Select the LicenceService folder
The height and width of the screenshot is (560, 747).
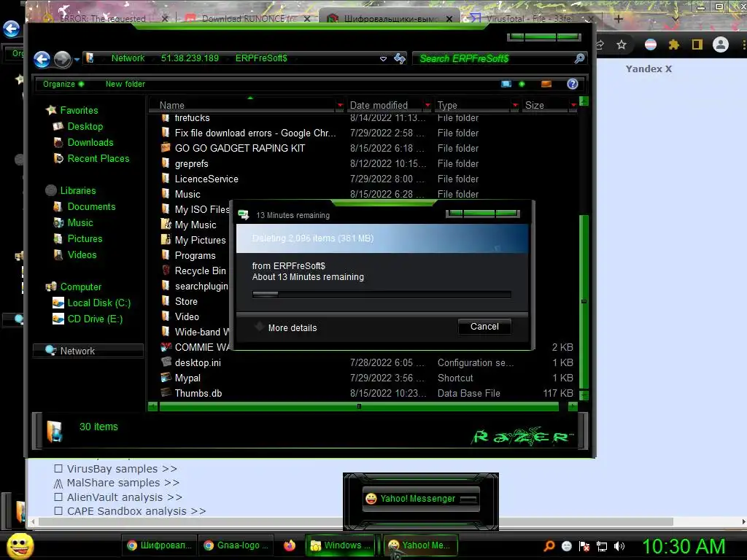[206, 179]
